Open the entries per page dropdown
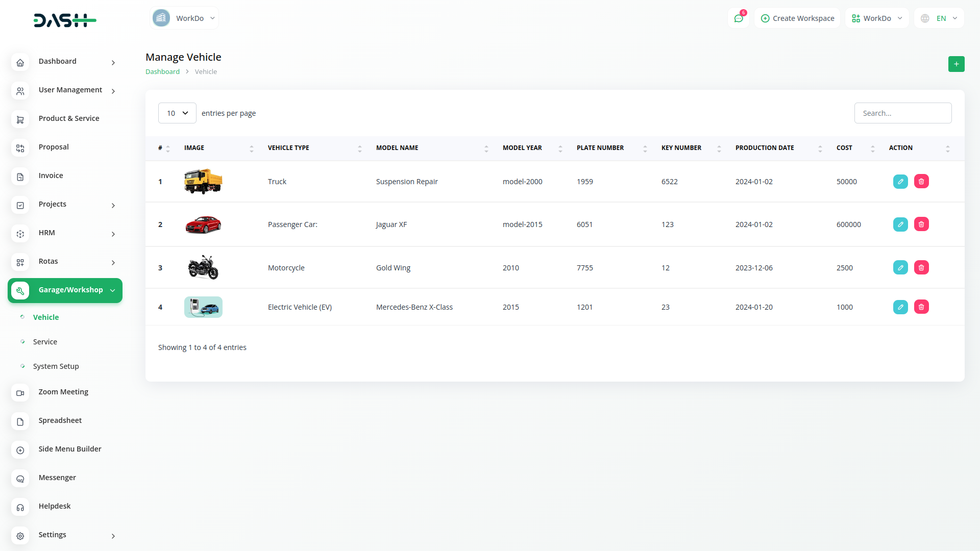This screenshot has height=551, width=980. (177, 113)
